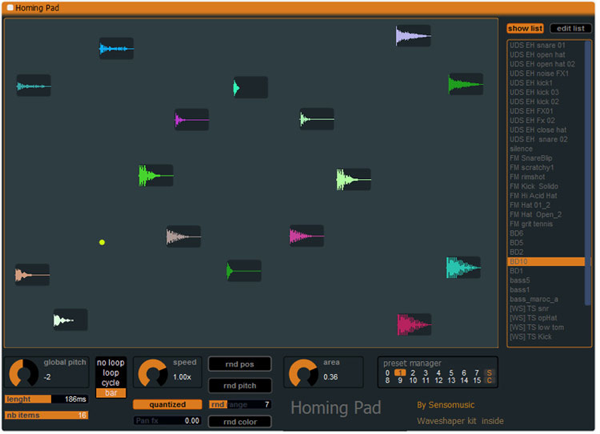Select the turquoise waveform pad on right

(x=463, y=267)
